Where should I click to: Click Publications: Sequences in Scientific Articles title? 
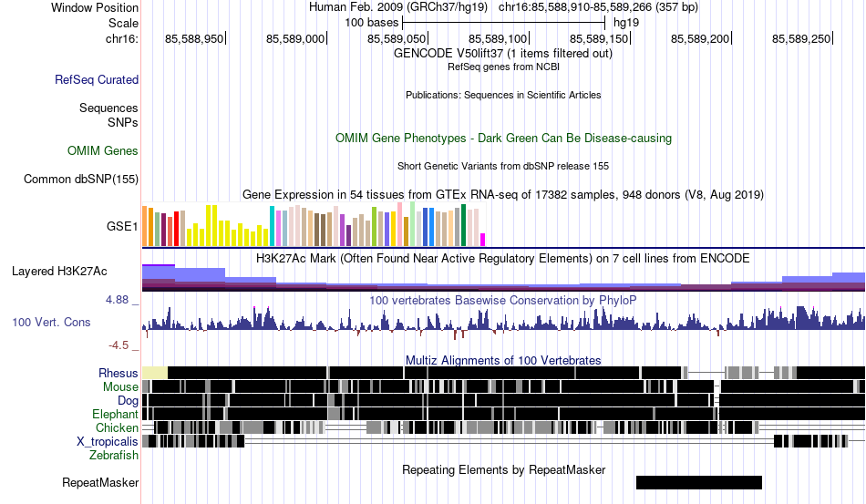pyautogui.click(x=503, y=95)
